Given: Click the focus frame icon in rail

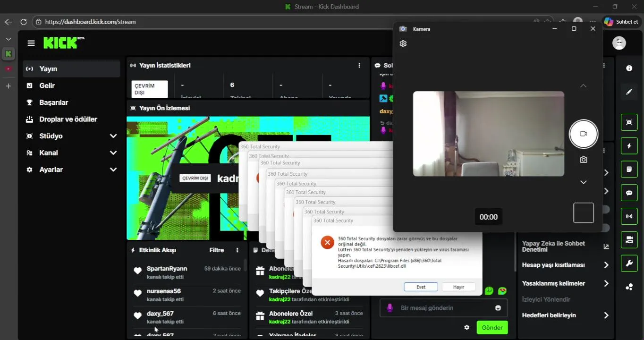Looking at the screenshot, I should click(629, 122).
